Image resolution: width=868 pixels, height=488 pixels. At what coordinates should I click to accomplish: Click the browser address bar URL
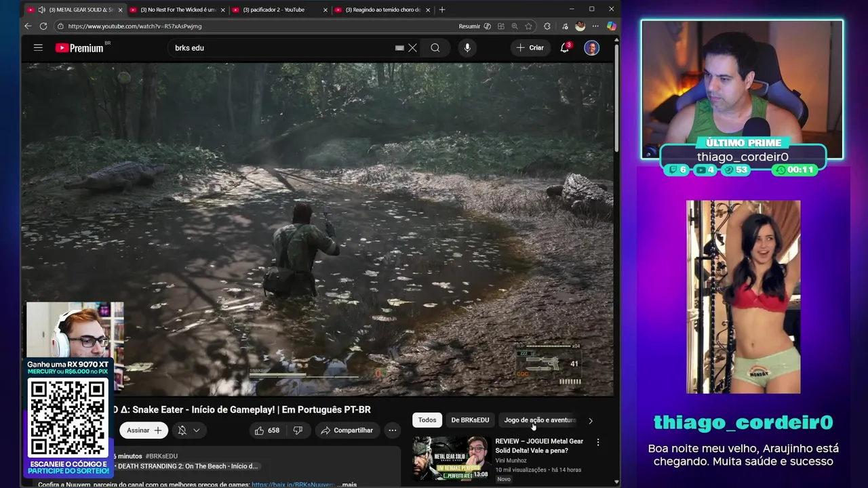point(134,26)
